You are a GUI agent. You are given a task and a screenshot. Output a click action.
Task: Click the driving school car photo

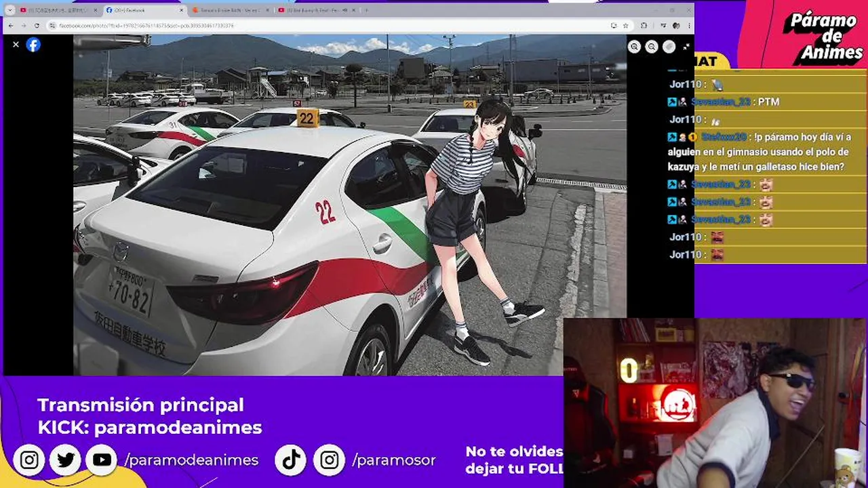pyautogui.click(x=350, y=205)
